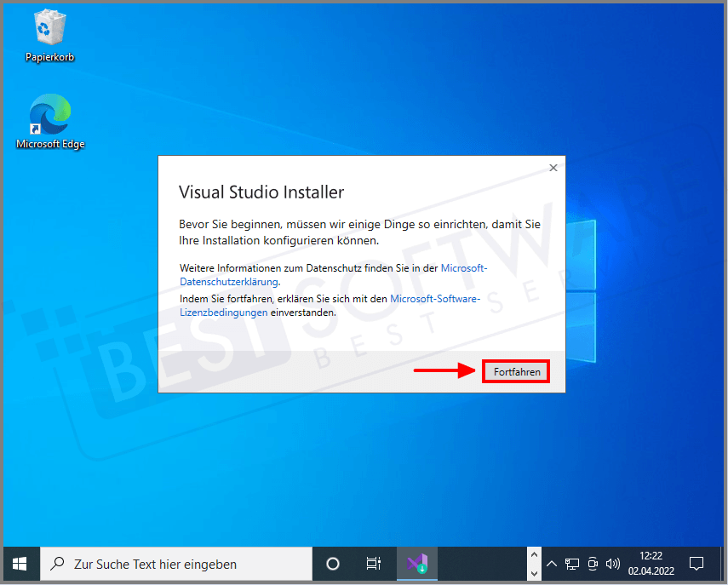
Task: Click the network icon in the system tray
Action: click(572, 563)
